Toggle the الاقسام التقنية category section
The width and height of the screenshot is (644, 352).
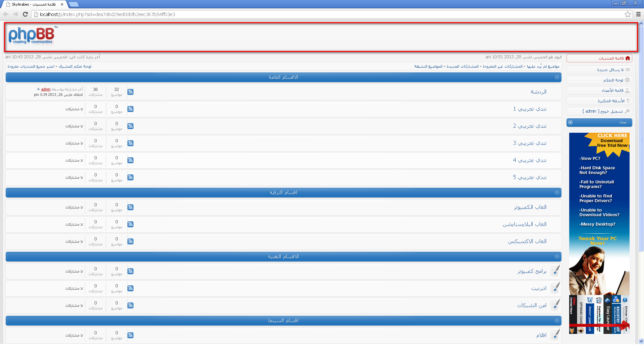[x=557, y=257]
